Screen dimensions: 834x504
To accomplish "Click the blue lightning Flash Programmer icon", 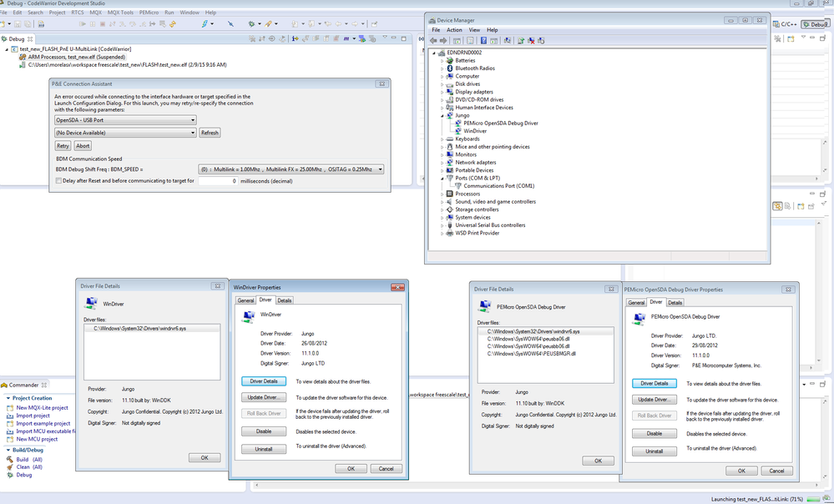I will click(205, 24).
